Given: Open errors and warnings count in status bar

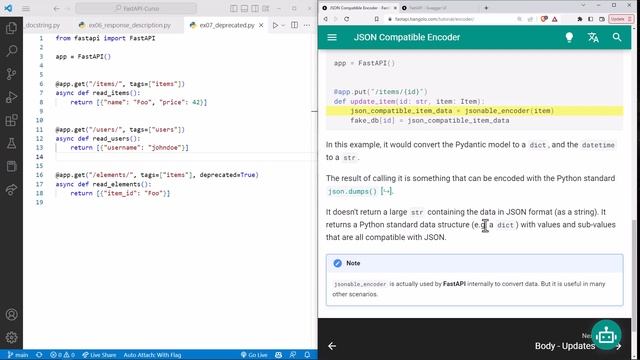Looking at the screenshot, I should click(x=62, y=355).
